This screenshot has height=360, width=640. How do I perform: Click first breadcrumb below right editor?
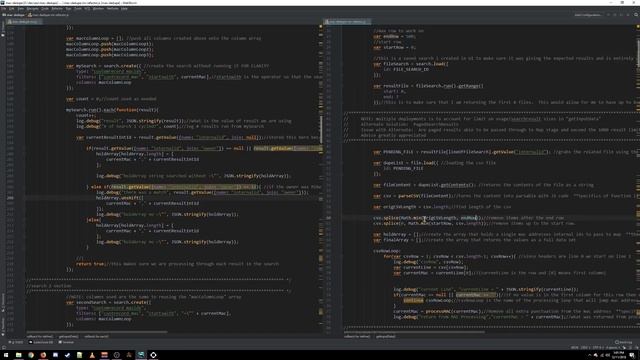[x=357, y=336]
